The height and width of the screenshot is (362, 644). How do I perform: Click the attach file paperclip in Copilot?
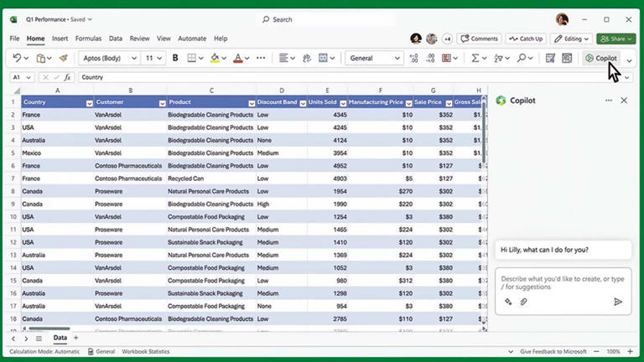(x=523, y=302)
